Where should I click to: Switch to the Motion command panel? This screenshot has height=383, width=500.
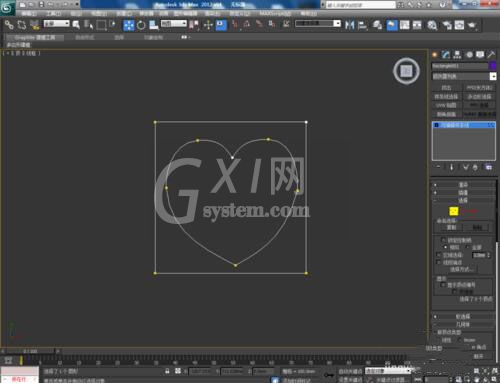tap(469, 55)
